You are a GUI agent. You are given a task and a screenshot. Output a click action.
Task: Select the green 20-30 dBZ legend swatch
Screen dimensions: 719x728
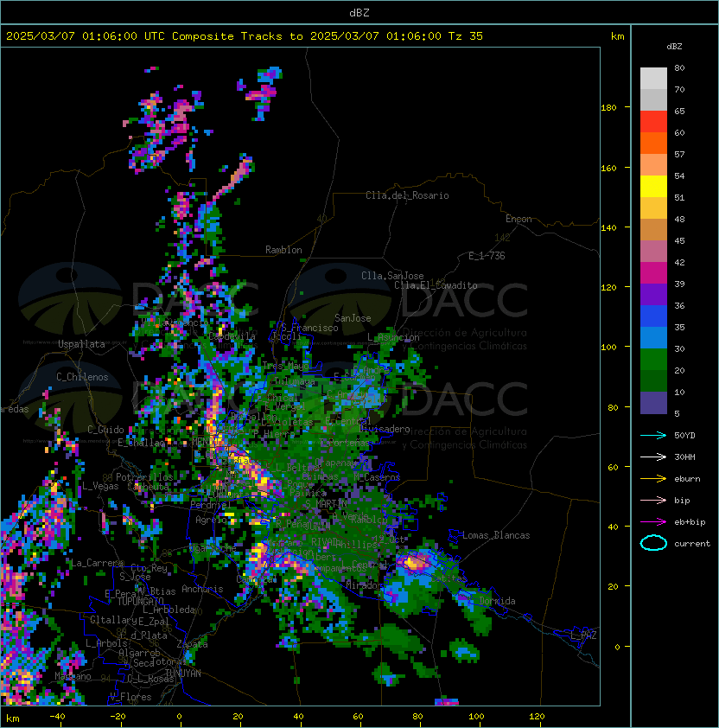tap(653, 360)
